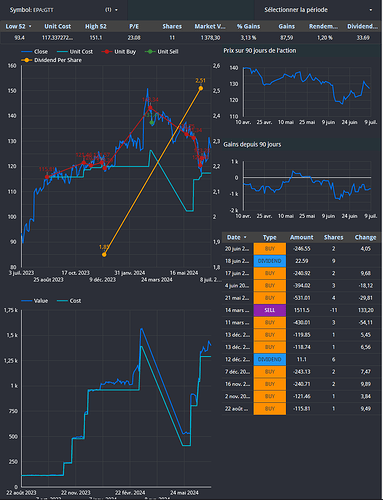Click the SELL badge in 14 mars row
Viewport: 383px width, 500px height.
[x=270, y=310]
